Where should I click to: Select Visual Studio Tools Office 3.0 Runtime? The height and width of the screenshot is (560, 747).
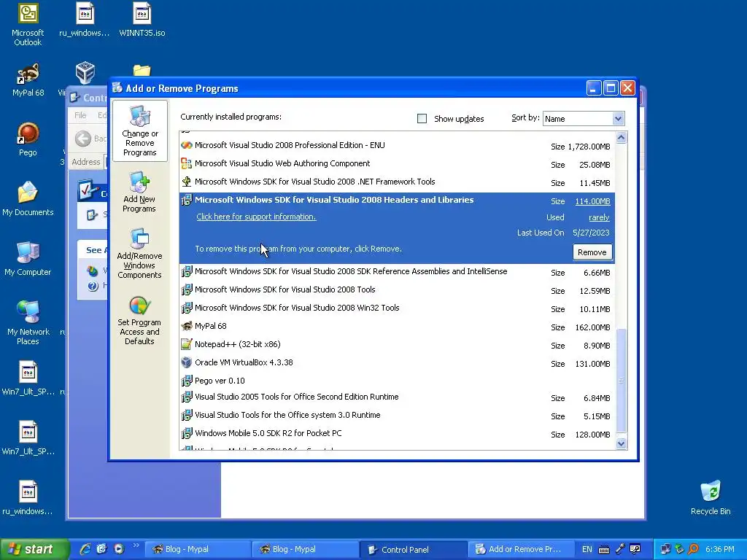397,415
